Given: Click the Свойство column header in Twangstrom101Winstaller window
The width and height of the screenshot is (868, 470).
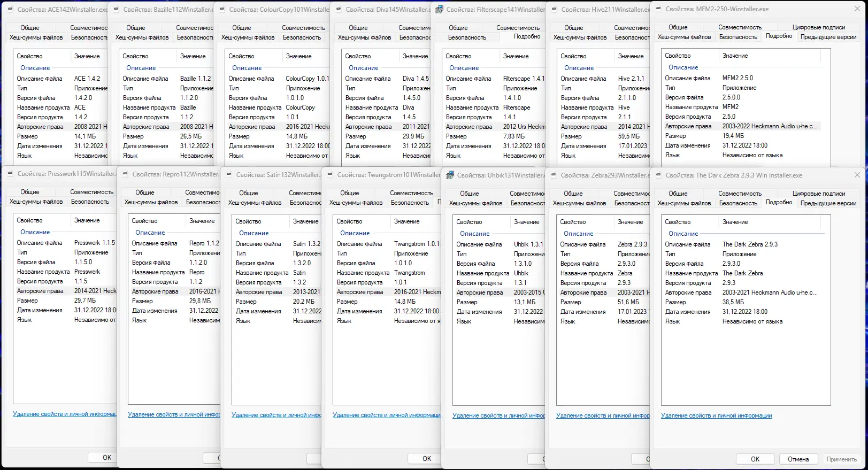Looking at the screenshot, I should pyautogui.click(x=362, y=221).
